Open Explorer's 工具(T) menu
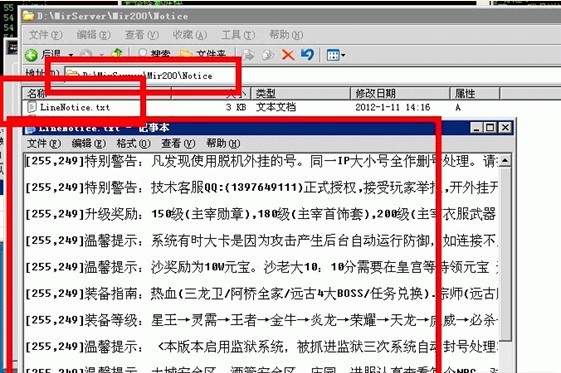 click(x=238, y=35)
